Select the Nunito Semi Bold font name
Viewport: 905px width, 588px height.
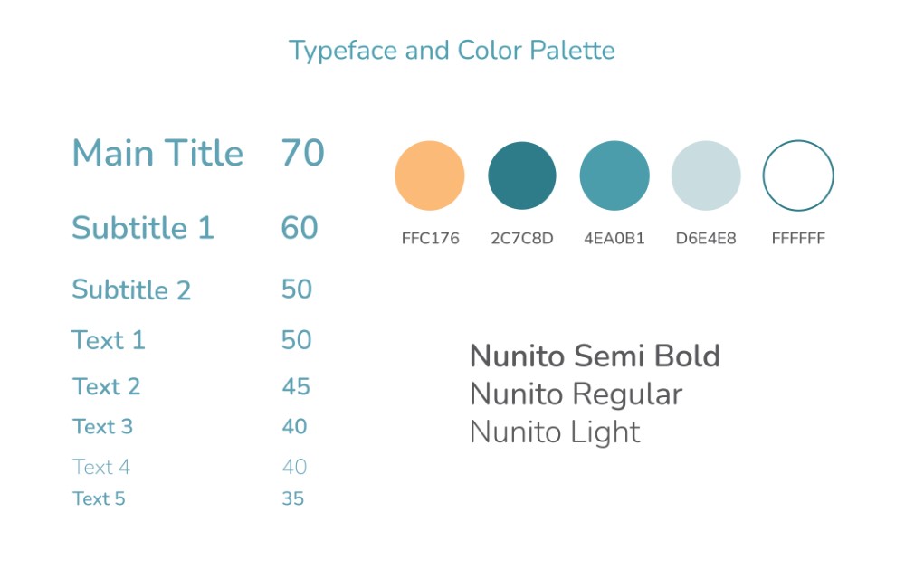(595, 356)
